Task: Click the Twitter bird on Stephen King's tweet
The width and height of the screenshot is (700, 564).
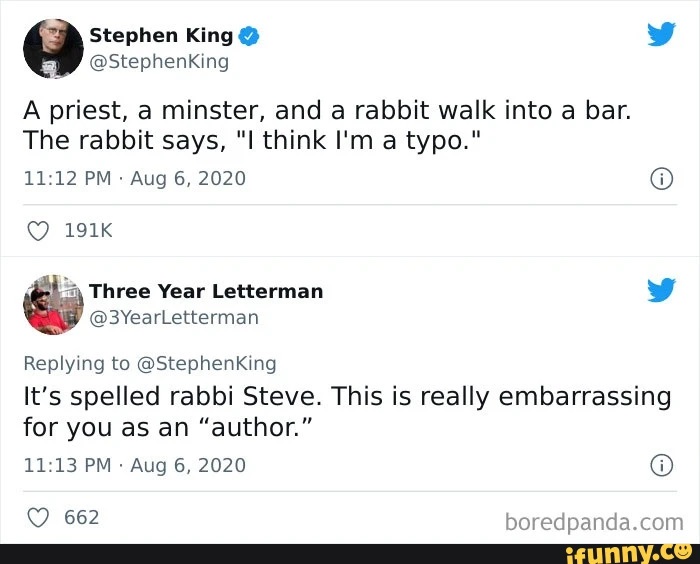Action: coord(661,34)
